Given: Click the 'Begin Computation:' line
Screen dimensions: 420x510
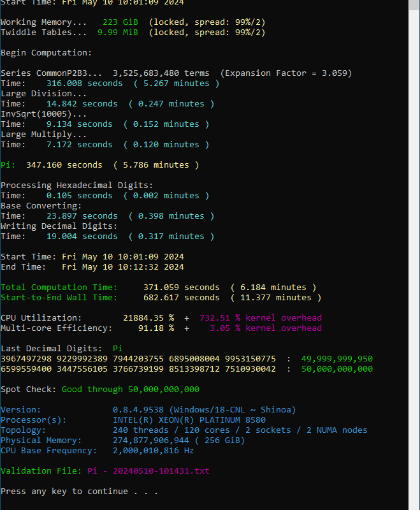Looking at the screenshot, I should [x=46, y=53].
